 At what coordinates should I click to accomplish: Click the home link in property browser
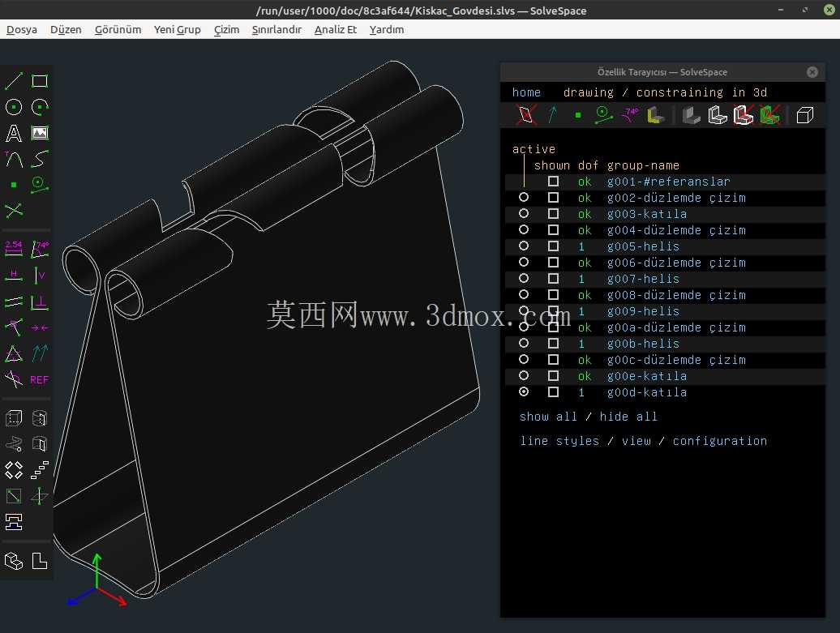pos(526,92)
